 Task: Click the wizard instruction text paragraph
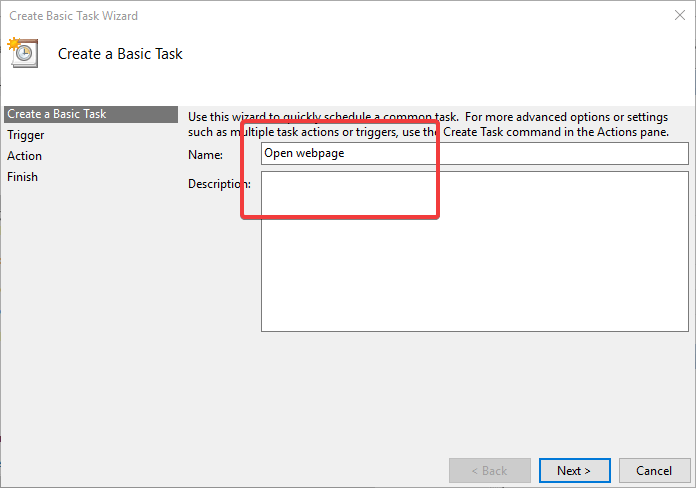[x=428, y=124]
